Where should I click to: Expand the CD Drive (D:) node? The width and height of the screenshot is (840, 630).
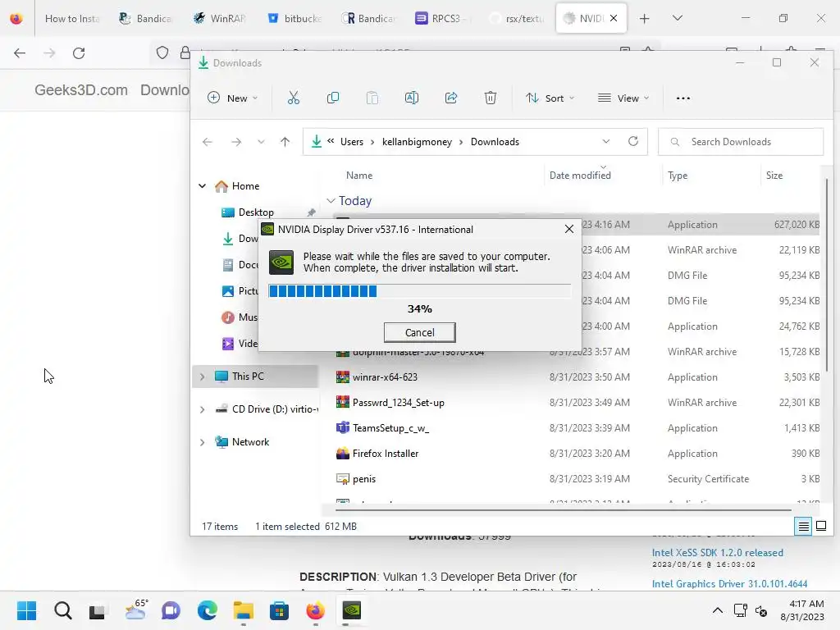pyautogui.click(x=202, y=410)
